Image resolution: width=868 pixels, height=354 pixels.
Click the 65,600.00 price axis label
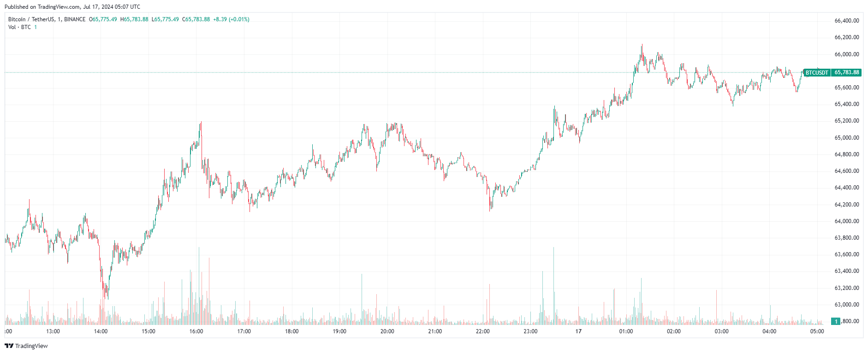coord(847,88)
